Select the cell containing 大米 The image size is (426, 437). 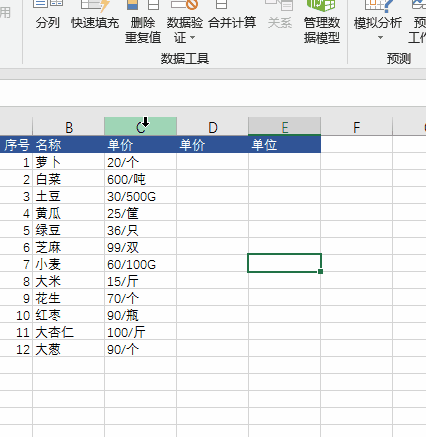69,281
